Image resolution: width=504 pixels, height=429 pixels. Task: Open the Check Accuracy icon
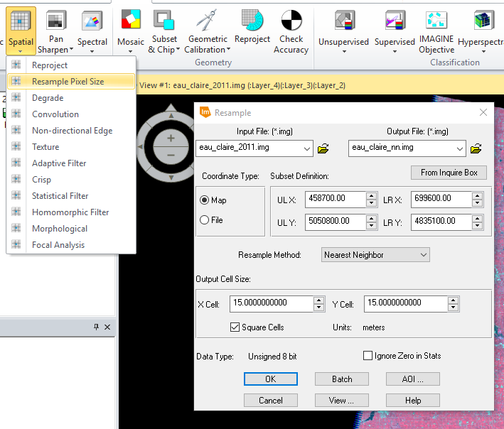pos(291,20)
